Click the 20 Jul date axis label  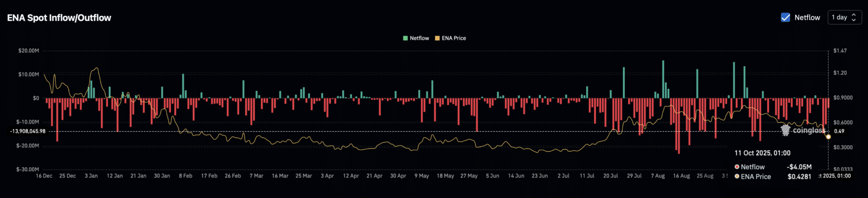coord(611,176)
